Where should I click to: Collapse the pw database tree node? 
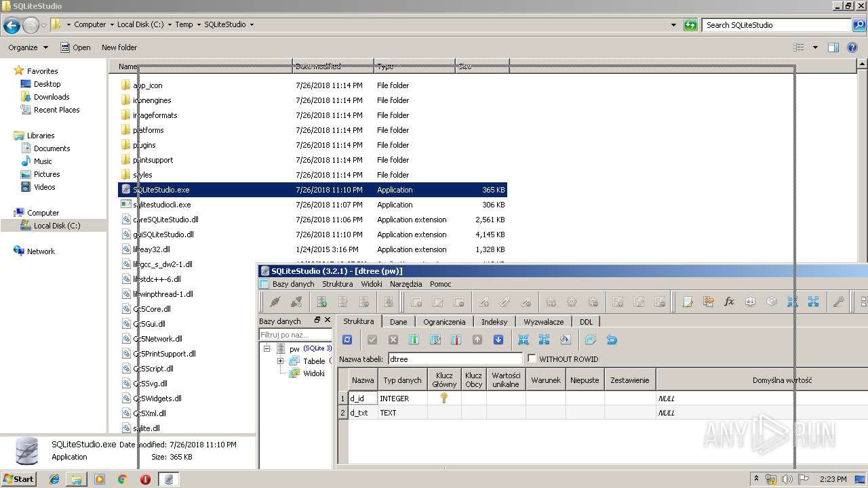(x=267, y=348)
